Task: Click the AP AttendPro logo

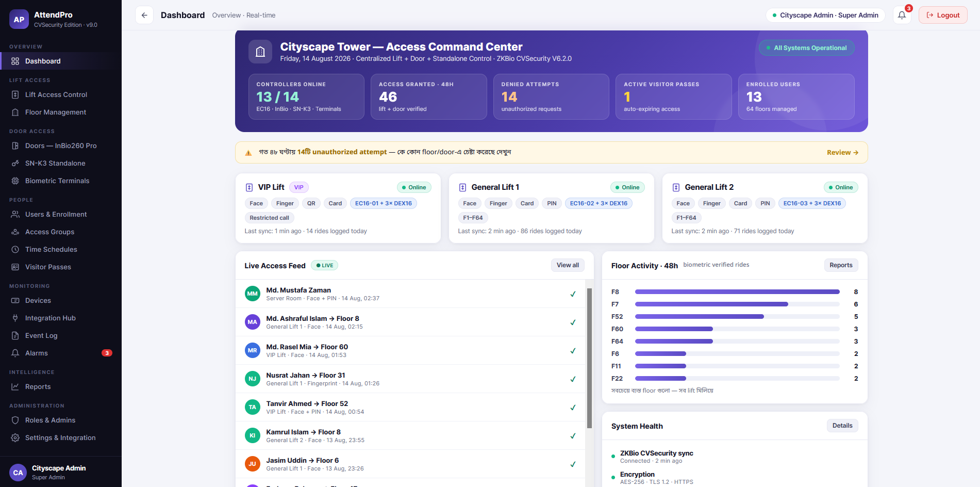Action: pos(19,20)
